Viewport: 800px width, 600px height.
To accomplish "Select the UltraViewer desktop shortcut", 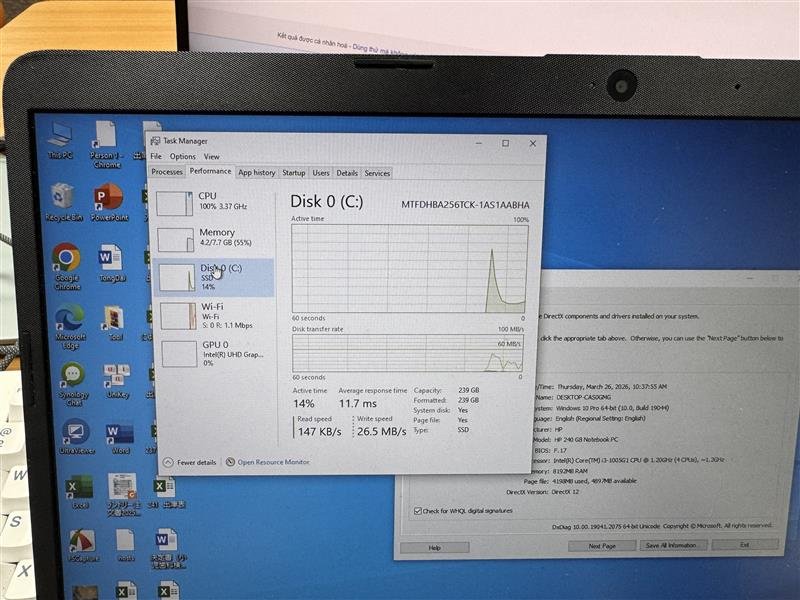I will coord(76,437).
